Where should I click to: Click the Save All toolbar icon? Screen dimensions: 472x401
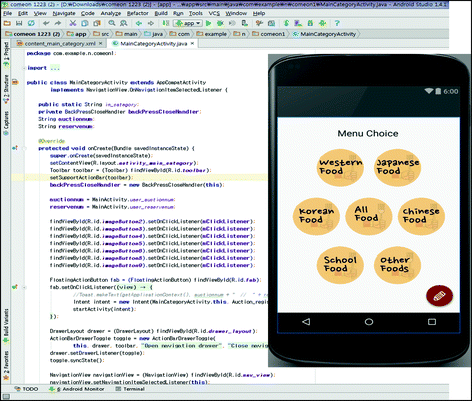tap(19, 23)
